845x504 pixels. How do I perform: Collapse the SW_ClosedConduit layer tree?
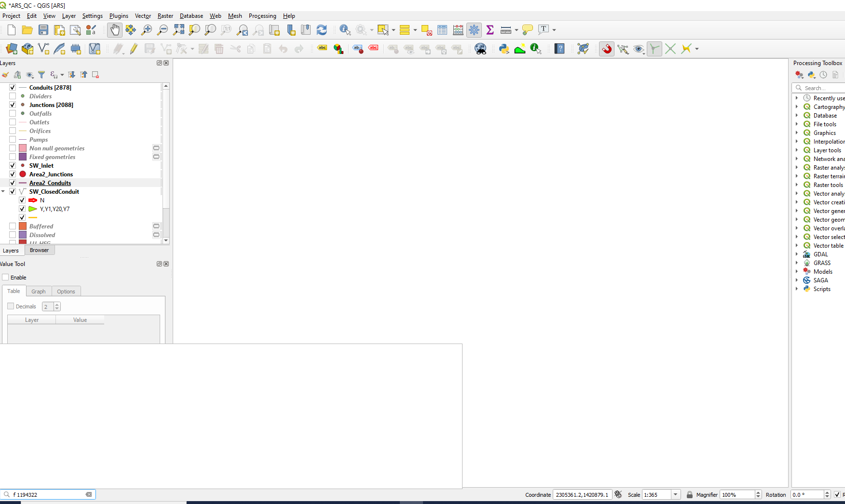point(3,191)
